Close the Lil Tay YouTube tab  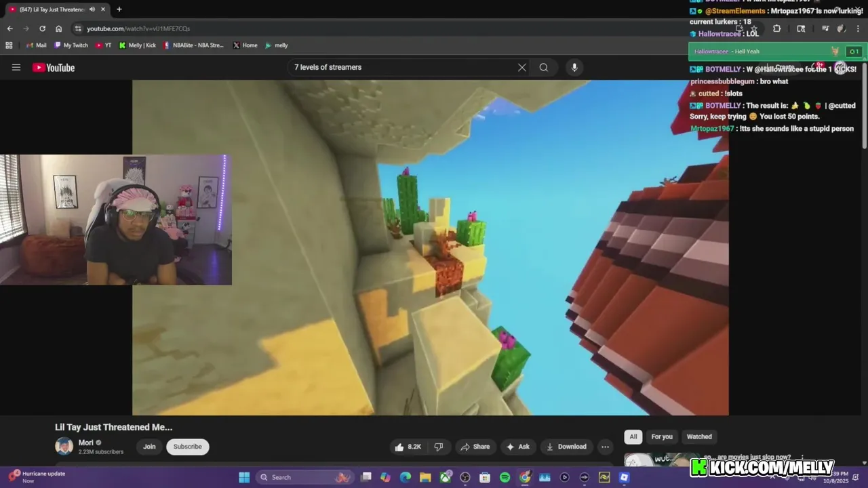103,9
